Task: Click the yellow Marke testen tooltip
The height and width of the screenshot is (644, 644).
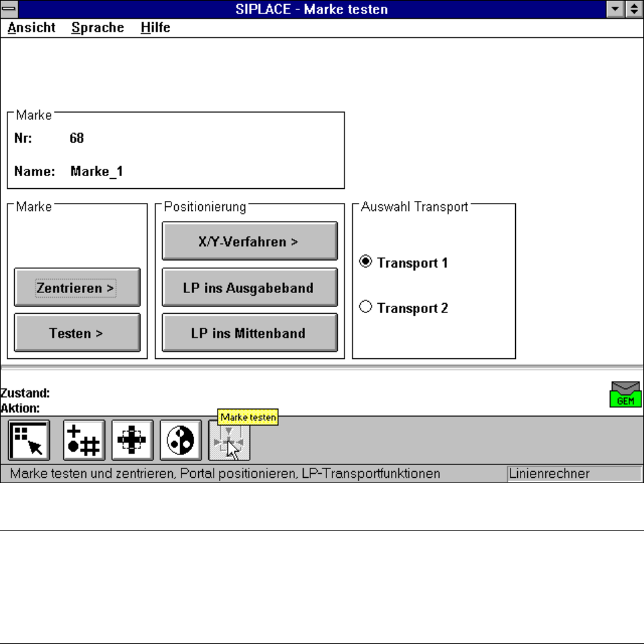Action: 248,417
